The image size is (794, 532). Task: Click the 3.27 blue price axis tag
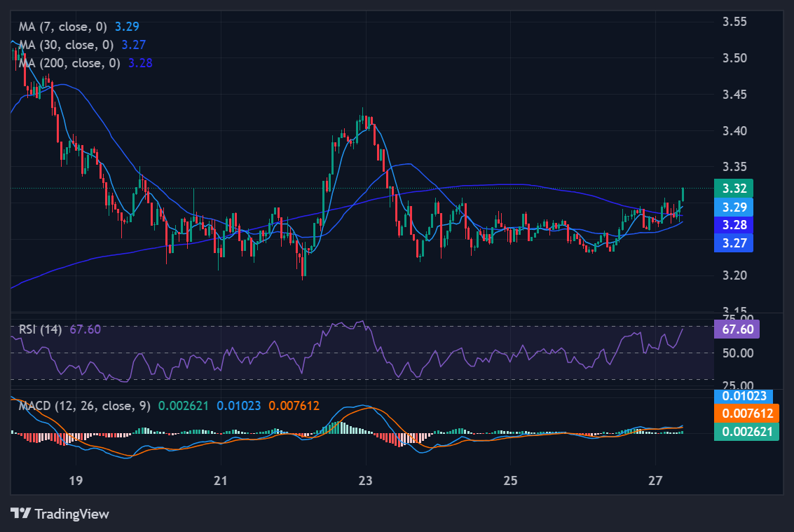pos(733,243)
